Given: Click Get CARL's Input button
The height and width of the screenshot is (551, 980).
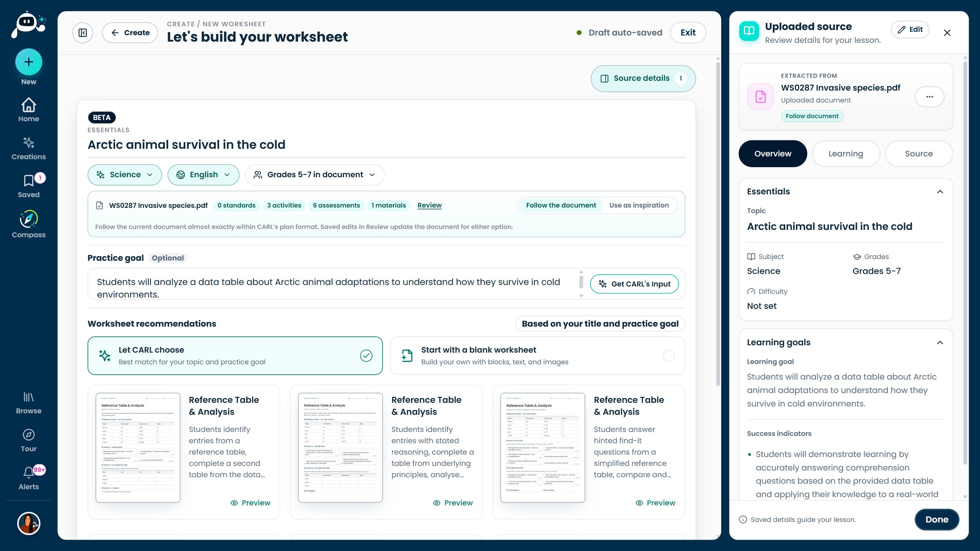Looking at the screenshot, I should 634,284.
